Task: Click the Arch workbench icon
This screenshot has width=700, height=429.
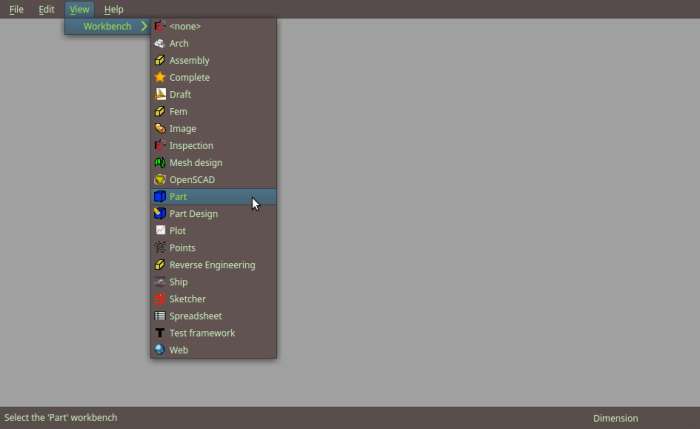Action: [160, 43]
